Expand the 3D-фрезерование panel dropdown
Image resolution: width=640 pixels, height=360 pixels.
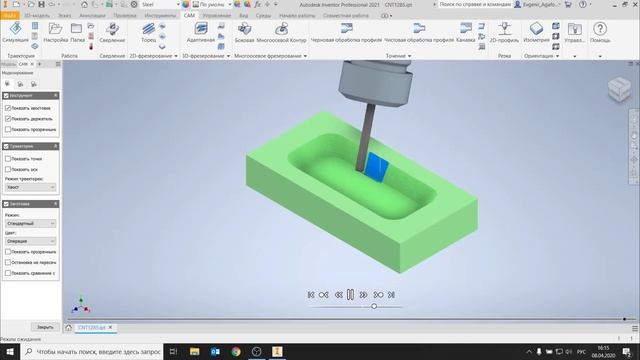[228, 56]
